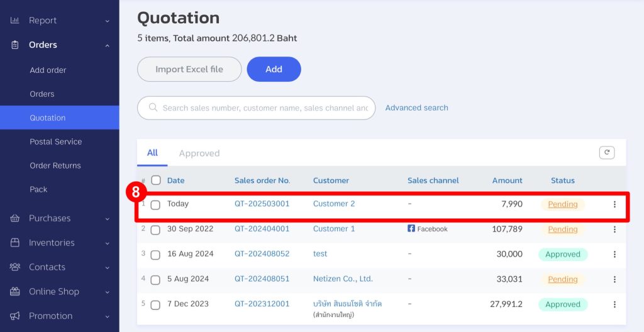The width and height of the screenshot is (644, 332).
Task: Click the Promotion megaphone icon
Action: click(x=15, y=316)
